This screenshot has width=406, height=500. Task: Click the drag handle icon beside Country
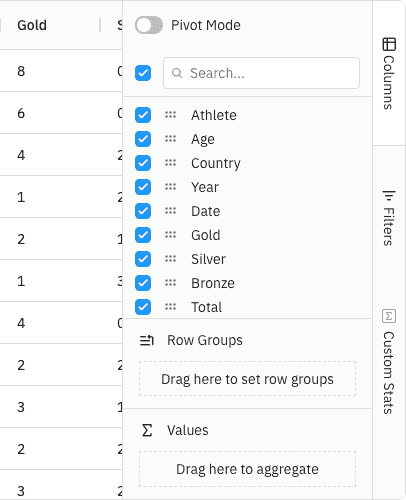click(x=170, y=163)
